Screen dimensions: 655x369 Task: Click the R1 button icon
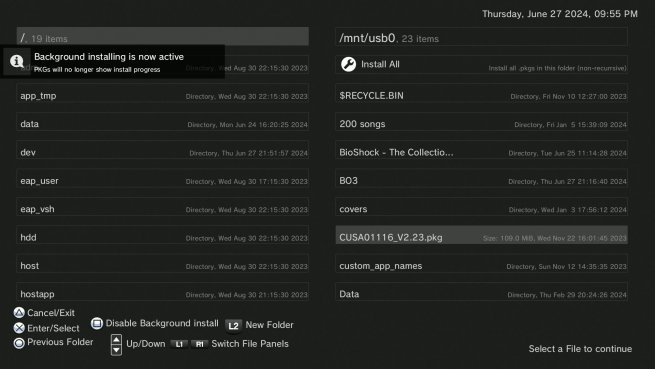click(x=200, y=344)
